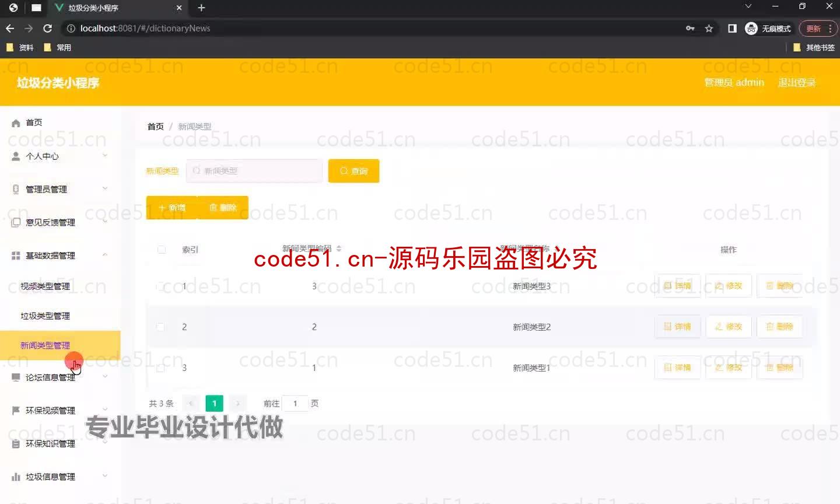Reload the page with refresh icon
The width and height of the screenshot is (840, 504).
point(48,28)
